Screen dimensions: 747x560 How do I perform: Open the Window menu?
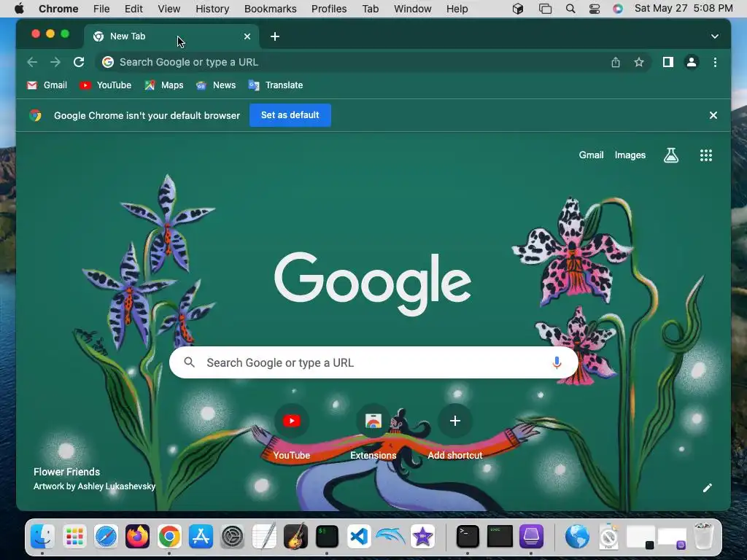point(413,9)
